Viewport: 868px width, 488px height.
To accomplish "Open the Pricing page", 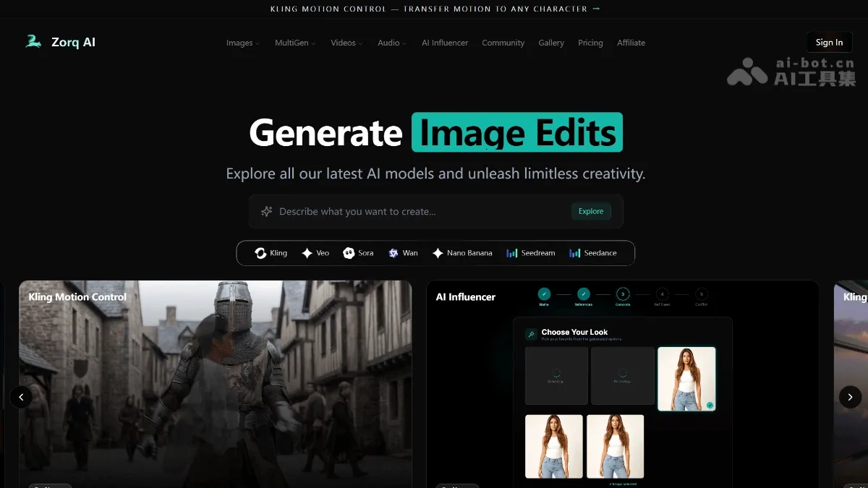I will click(x=590, y=43).
